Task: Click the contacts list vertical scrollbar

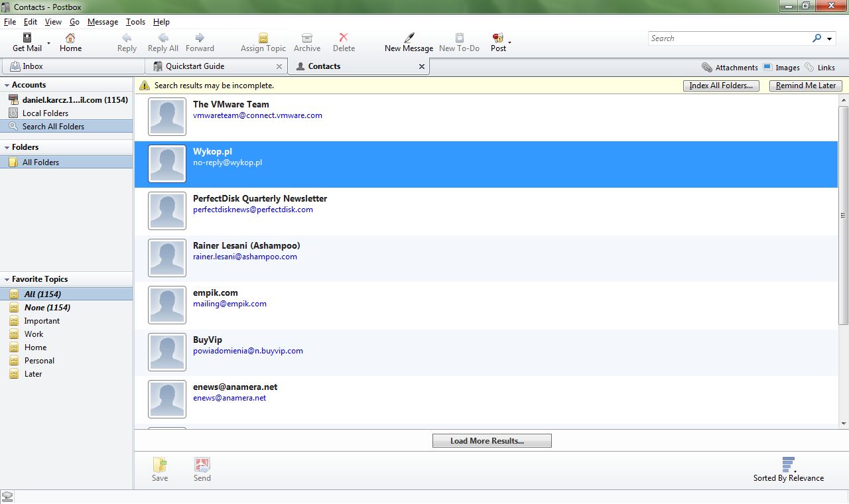Action: point(843,216)
